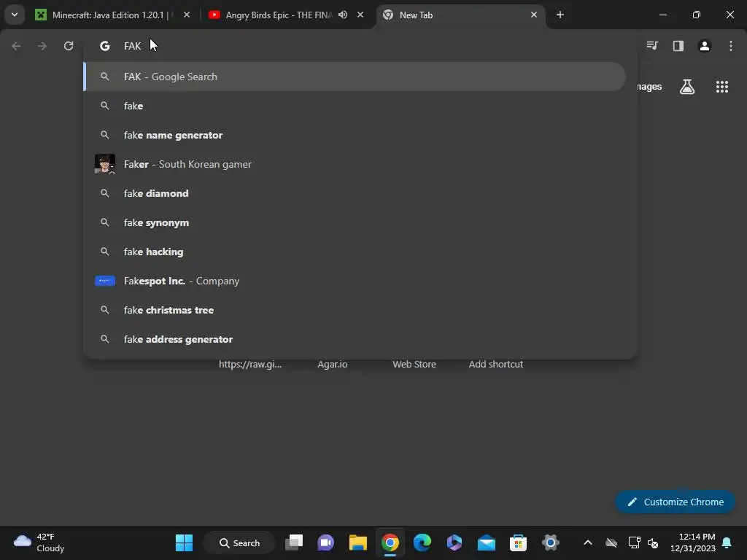Click search icon beside fake diamond

click(105, 193)
